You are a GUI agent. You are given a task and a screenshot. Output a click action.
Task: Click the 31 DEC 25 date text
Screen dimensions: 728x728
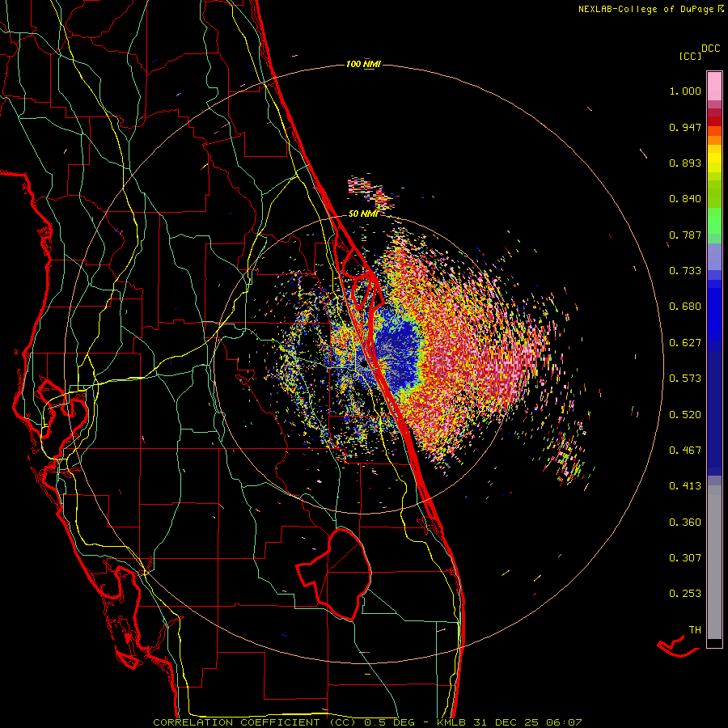506,722
